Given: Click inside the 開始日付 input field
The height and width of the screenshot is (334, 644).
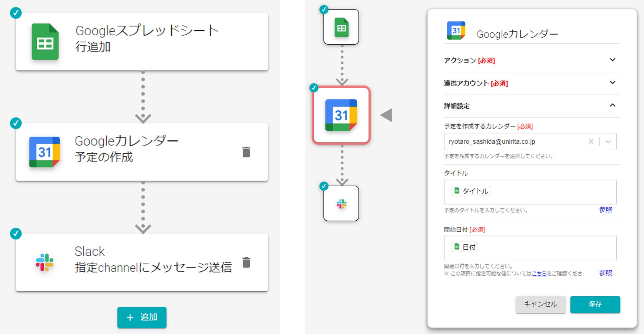Looking at the screenshot, I should tap(530, 248).
